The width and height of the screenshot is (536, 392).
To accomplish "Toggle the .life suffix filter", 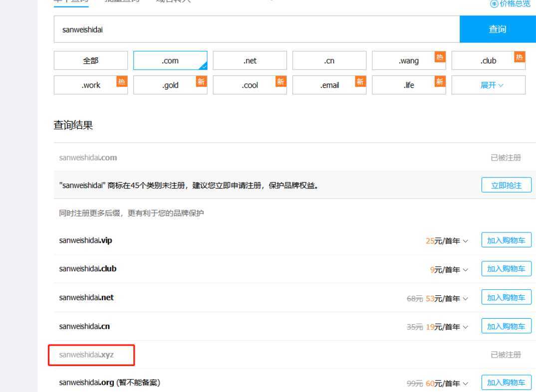I will coord(409,85).
